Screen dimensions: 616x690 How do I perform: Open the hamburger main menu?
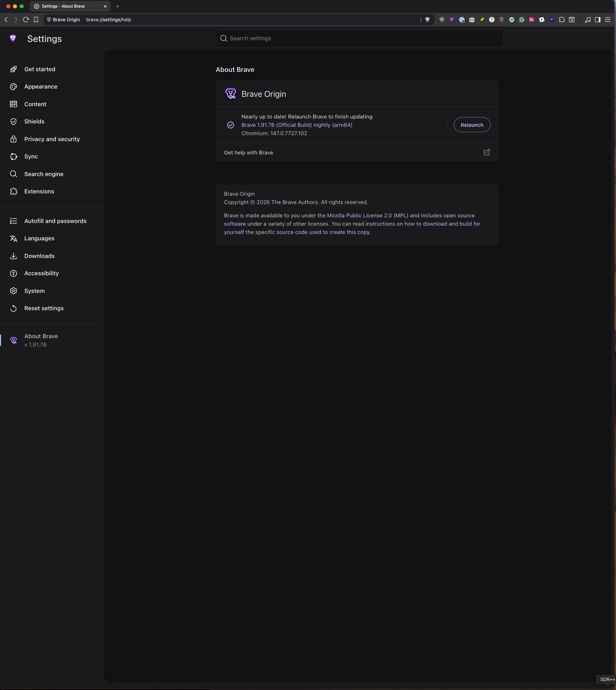coord(608,20)
